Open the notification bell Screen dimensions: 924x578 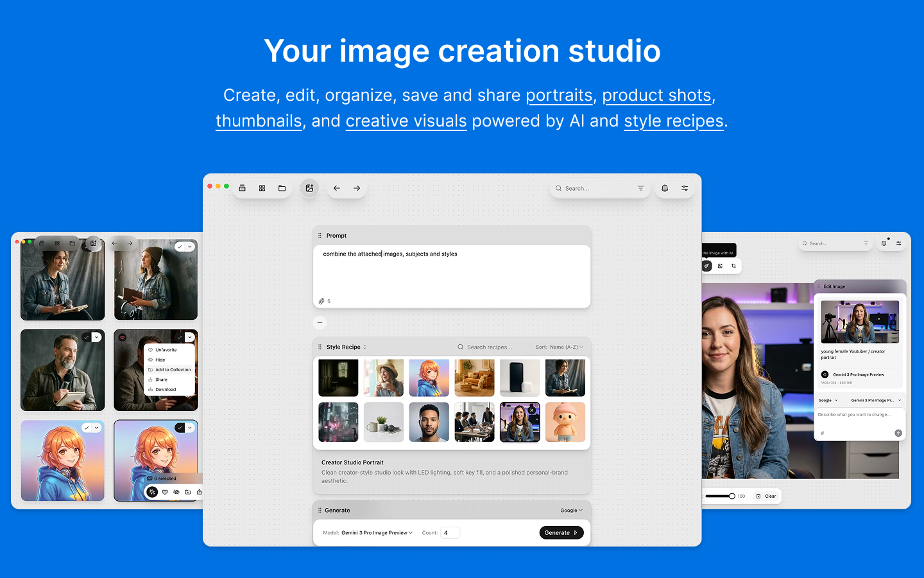click(x=664, y=188)
